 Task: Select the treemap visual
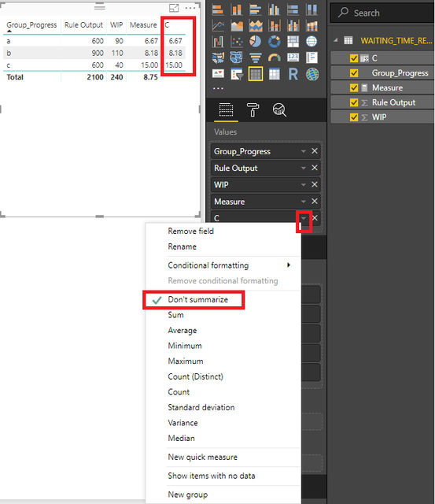(x=293, y=42)
